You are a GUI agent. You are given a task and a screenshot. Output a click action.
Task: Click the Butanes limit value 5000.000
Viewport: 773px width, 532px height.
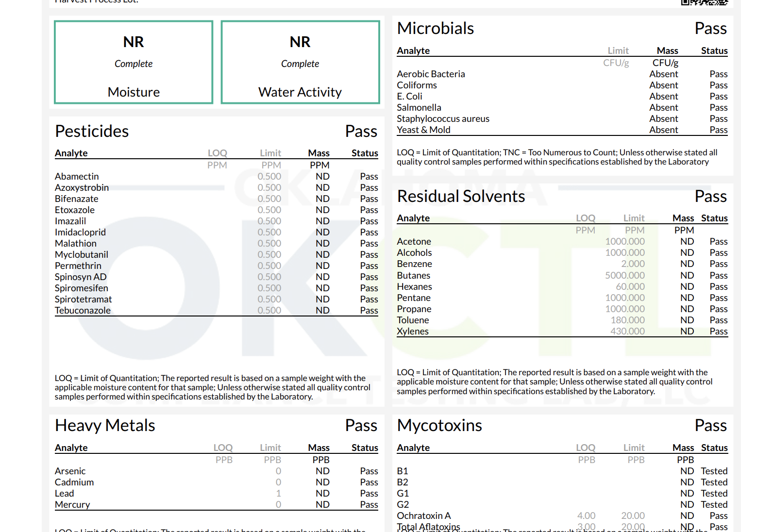pyautogui.click(x=624, y=275)
